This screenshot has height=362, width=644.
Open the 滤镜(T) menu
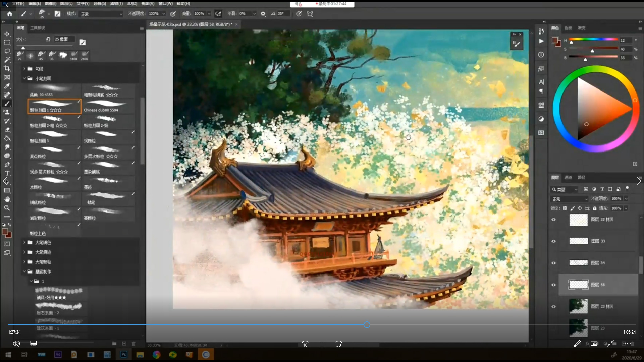116,3
